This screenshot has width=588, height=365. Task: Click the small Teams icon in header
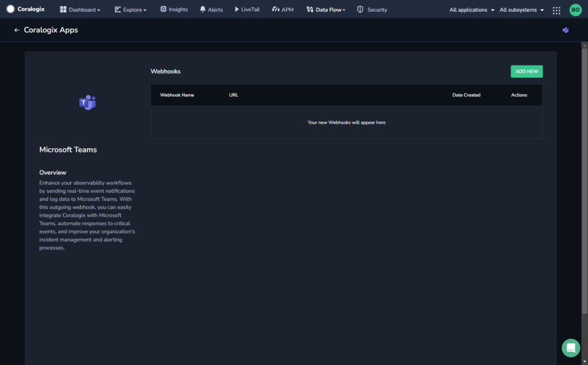(566, 30)
